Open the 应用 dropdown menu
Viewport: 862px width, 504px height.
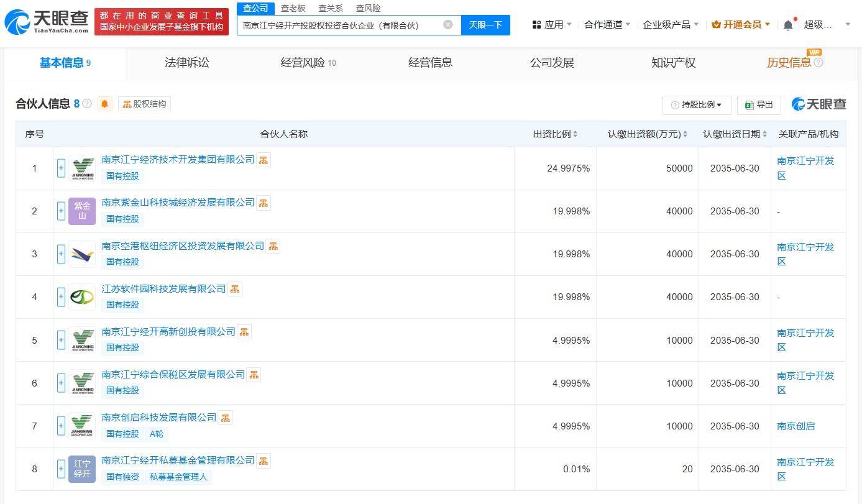(x=553, y=25)
